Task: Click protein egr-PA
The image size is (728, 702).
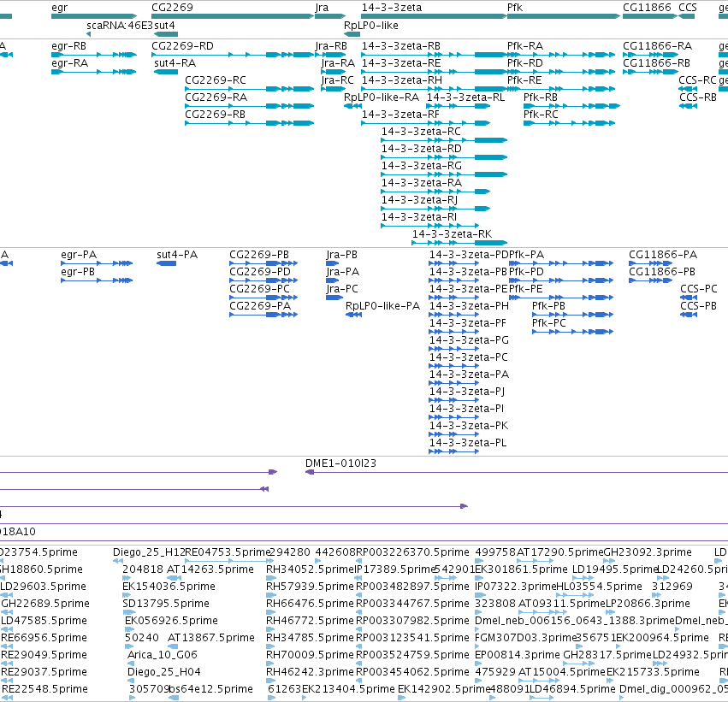Action: (x=97, y=263)
